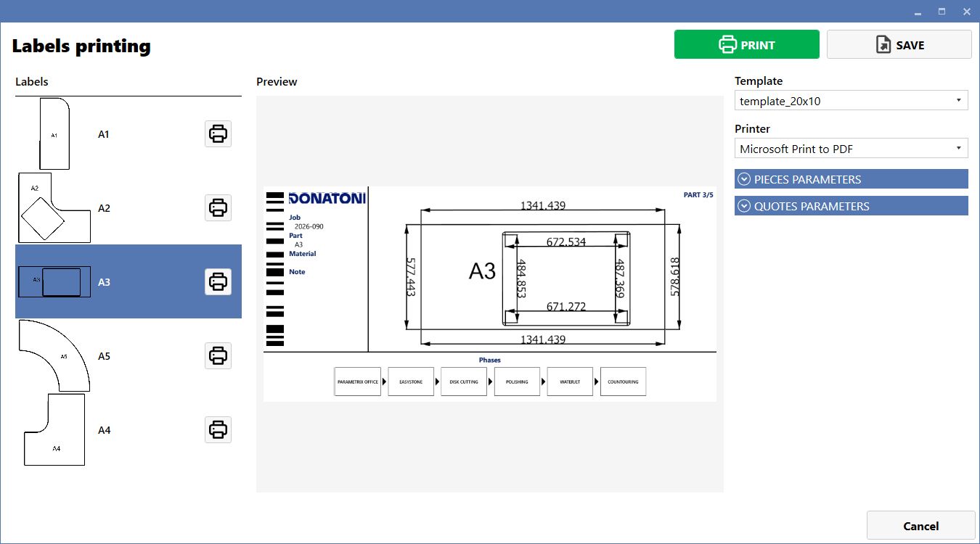Click the A2 label name
This screenshot has width=980, height=544.
(104, 208)
